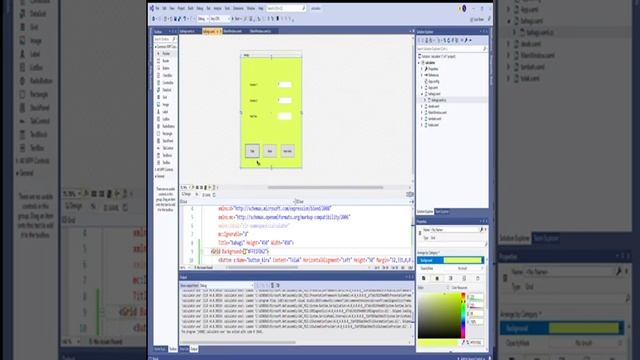This screenshot has width=640, height=360.
Task: Collapse the Common WPF Controls group
Action: pos(156,47)
